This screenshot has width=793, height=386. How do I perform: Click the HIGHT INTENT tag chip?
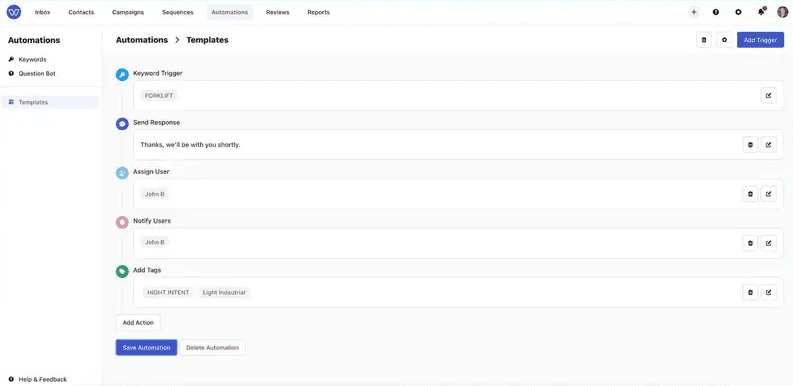168,292
